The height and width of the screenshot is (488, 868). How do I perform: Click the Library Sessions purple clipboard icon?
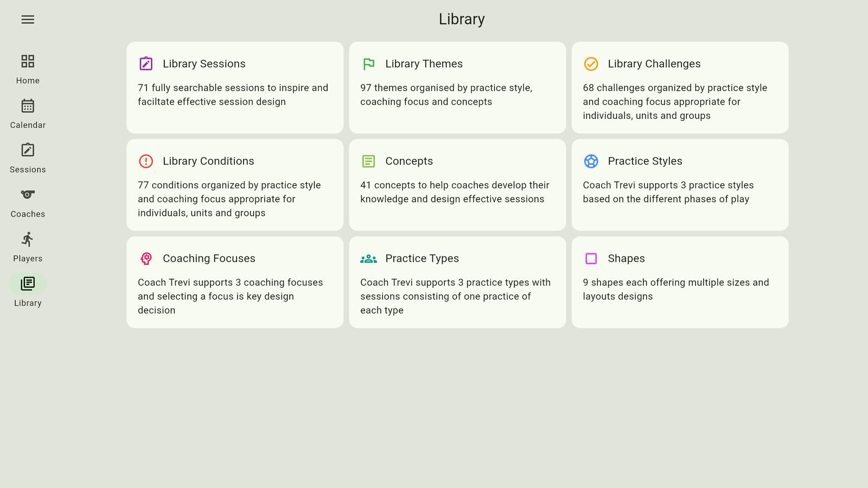(x=146, y=64)
